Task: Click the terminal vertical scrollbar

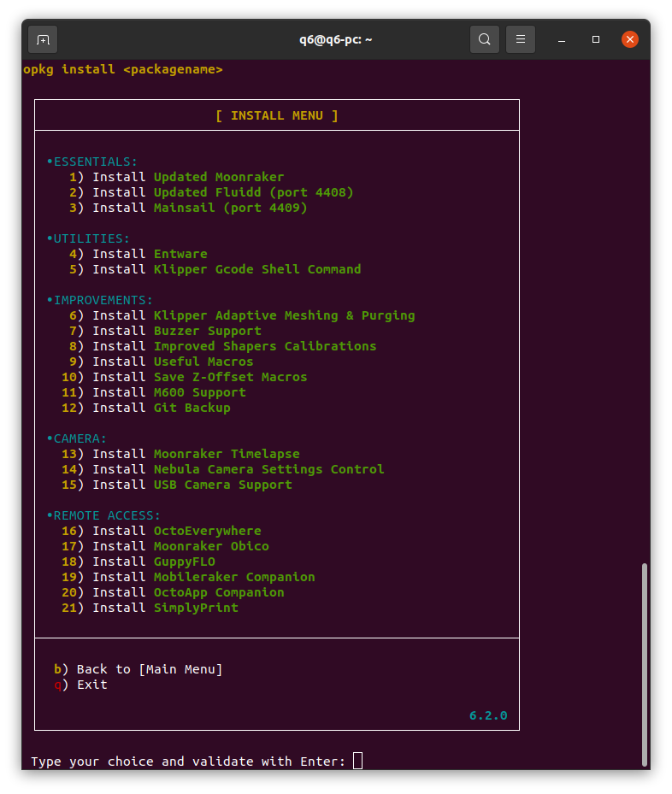Action: tap(644, 664)
